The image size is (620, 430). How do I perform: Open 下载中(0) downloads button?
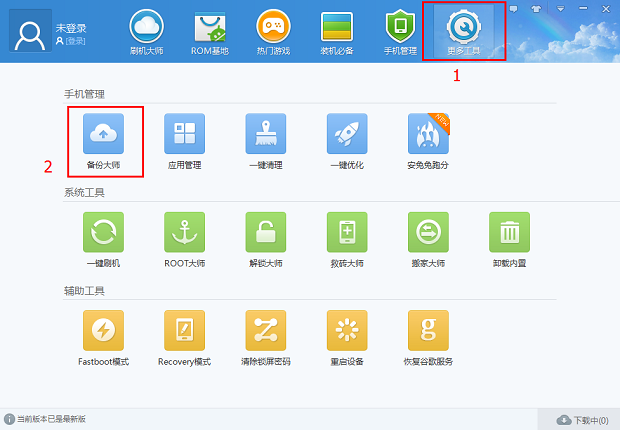click(578, 419)
